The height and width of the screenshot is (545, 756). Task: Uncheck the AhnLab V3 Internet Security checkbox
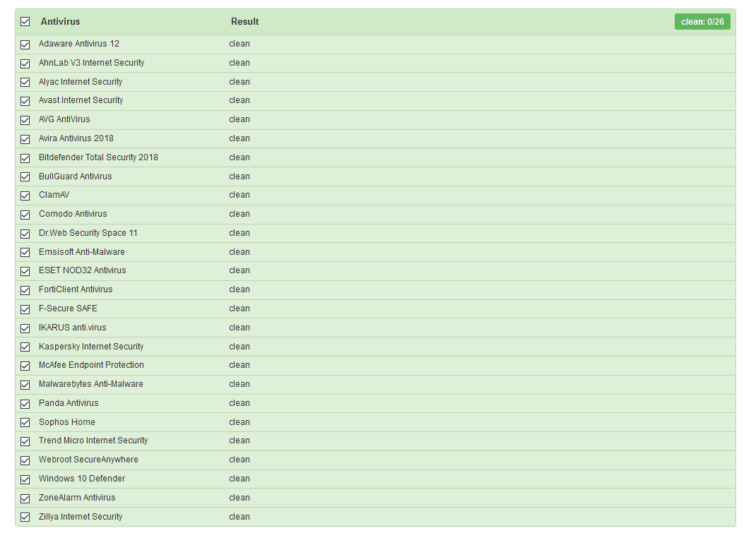[x=25, y=64]
